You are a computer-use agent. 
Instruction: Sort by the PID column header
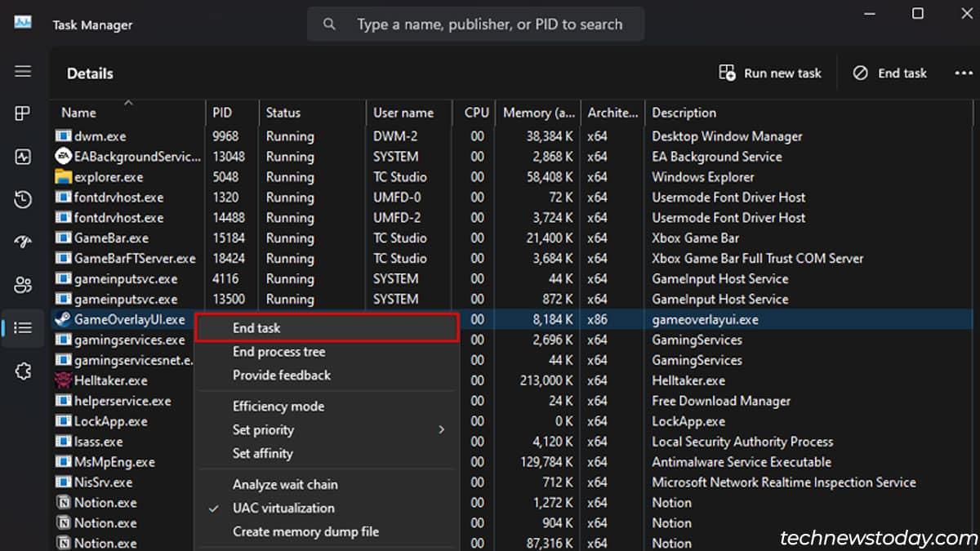[x=232, y=113]
